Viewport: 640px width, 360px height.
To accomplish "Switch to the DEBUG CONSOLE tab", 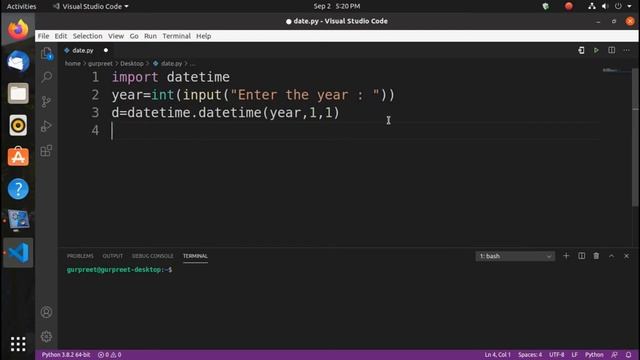I will coord(152,256).
